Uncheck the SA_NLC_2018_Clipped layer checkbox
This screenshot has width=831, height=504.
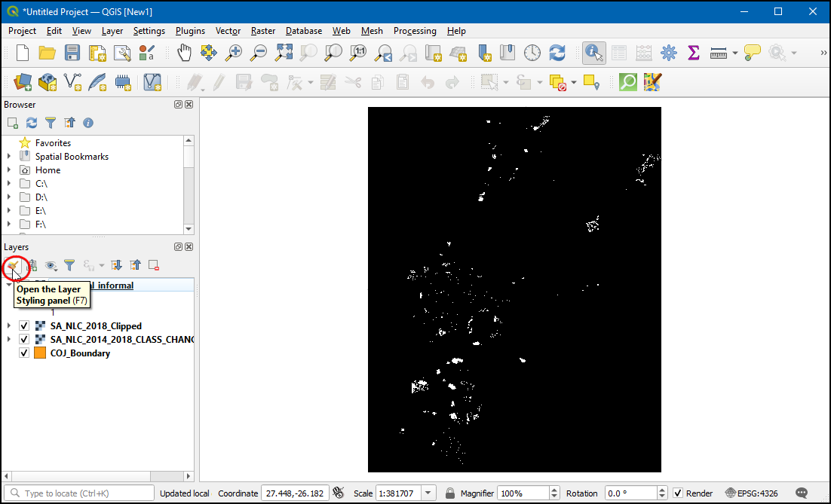[x=24, y=326]
